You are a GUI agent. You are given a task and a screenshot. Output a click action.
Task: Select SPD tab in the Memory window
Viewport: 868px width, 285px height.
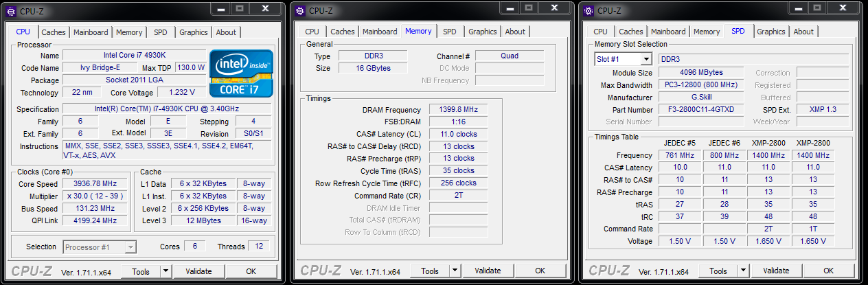449,32
